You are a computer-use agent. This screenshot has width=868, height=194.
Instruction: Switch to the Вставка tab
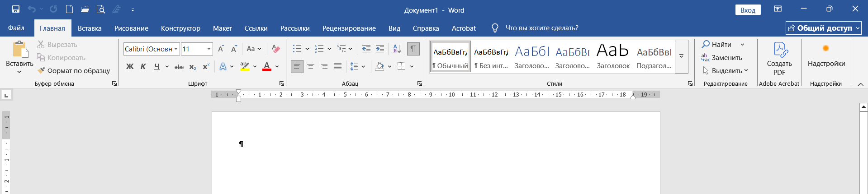pyautogui.click(x=90, y=28)
